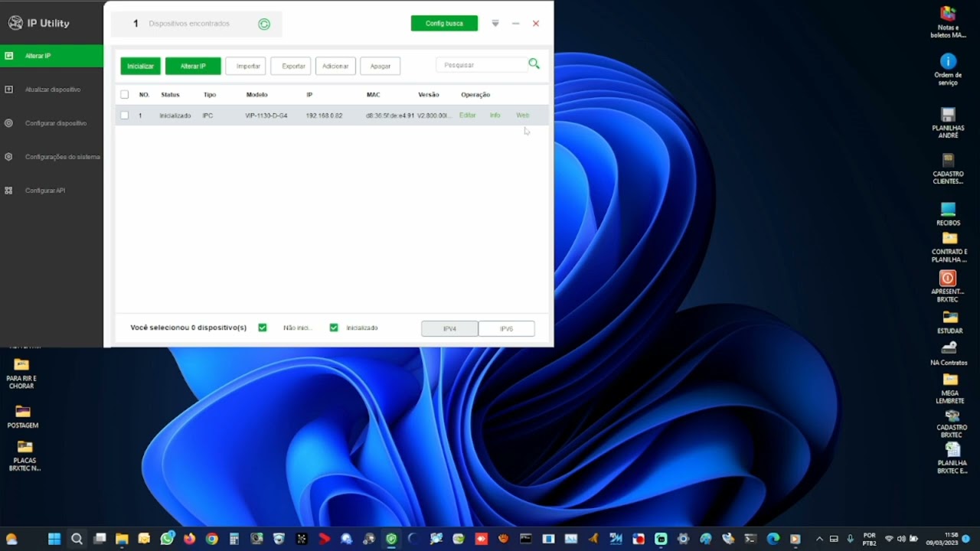This screenshot has height=551, width=980.
Task: Click the Inicializar button
Action: click(x=140, y=66)
